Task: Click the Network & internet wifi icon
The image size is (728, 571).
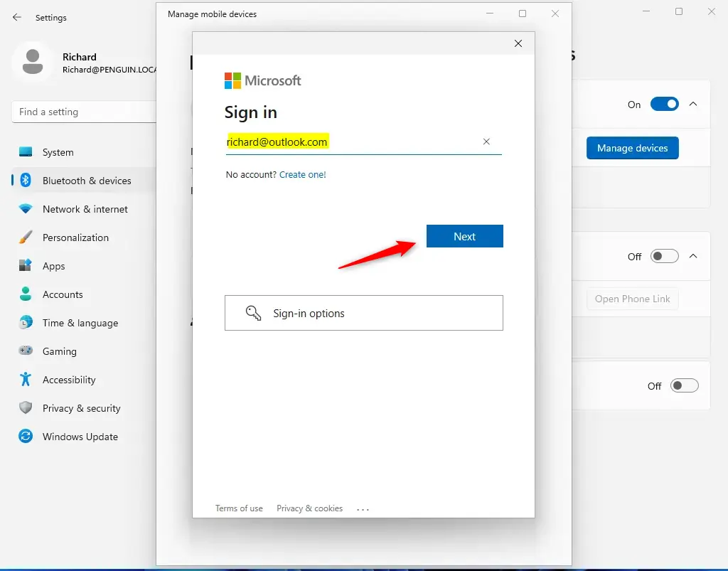Action: (26, 209)
